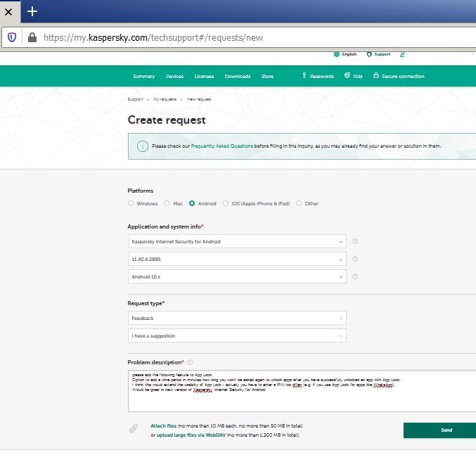The image size is (476, 455).
Task: Select the Other platform radio button
Action: pos(299,203)
